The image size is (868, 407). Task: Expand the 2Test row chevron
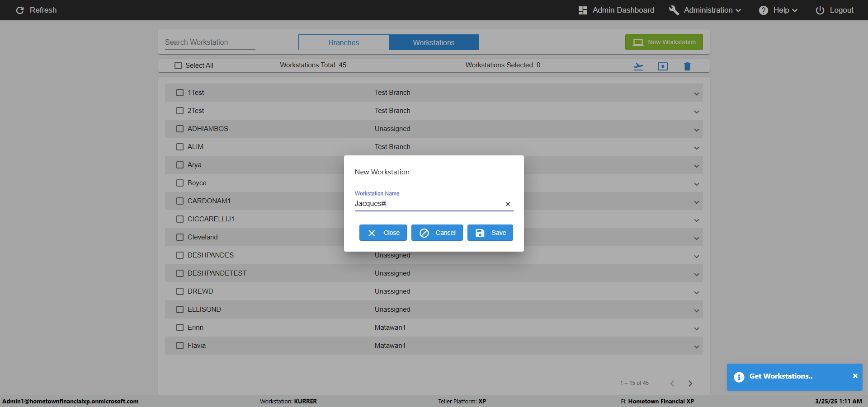[697, 112]
